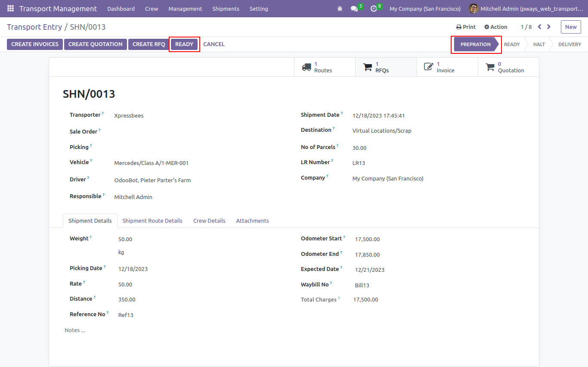
Task: Open Routes via the truck icon
Action: click(306, 67)
